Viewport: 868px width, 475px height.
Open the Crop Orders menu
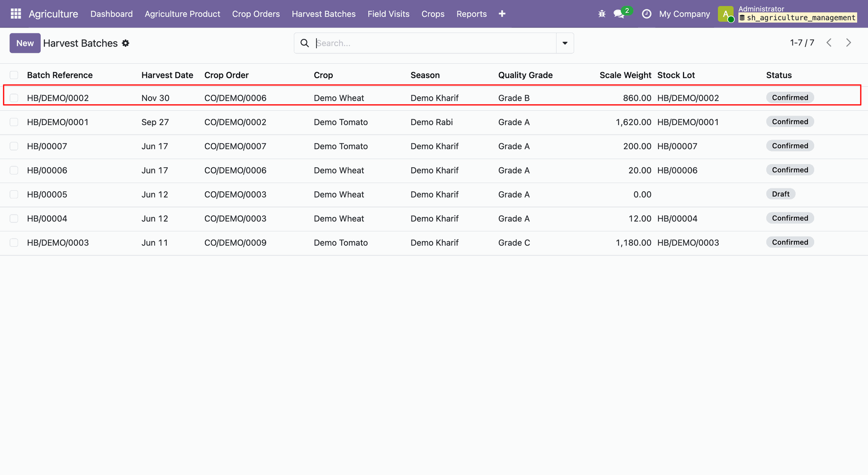point(256,14)
